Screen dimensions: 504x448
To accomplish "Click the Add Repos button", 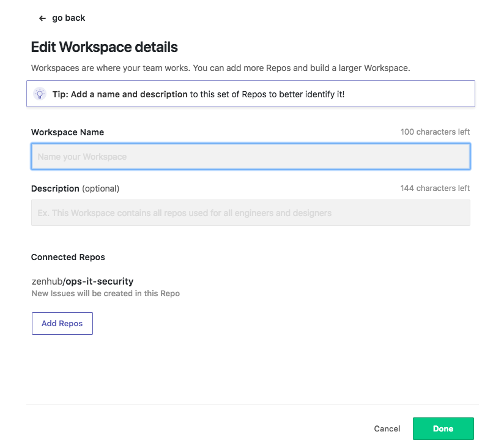I will (62, 323).
